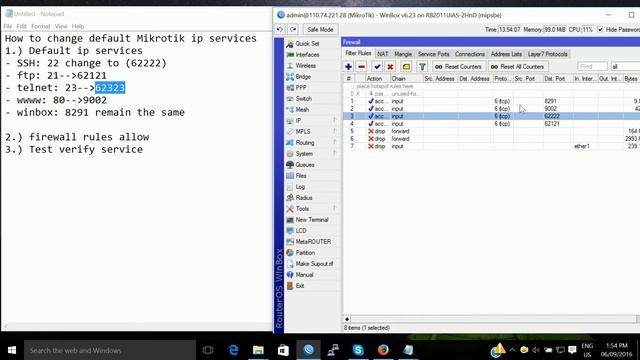This screenshot has height=360, width=640.
Task: Remove selected rule with minus icon
Action: point(362,67)
